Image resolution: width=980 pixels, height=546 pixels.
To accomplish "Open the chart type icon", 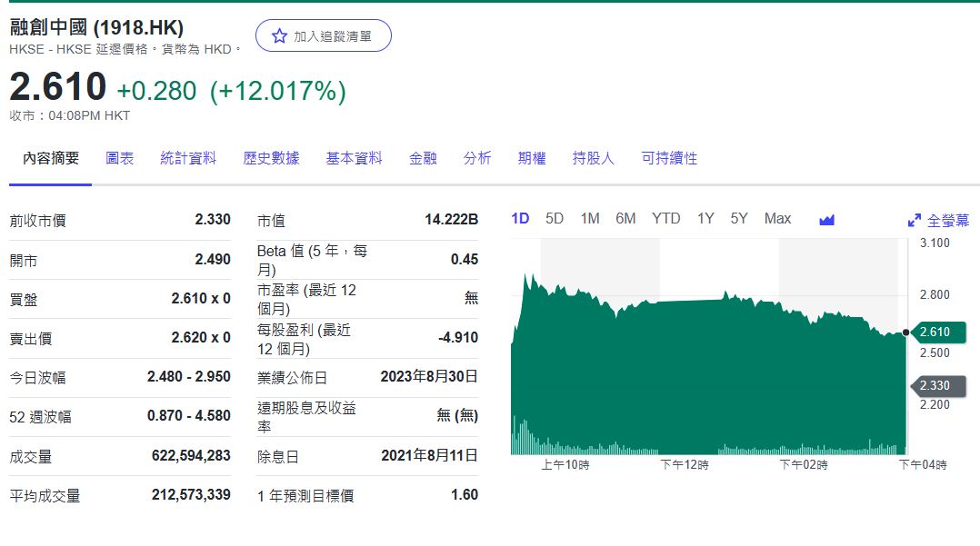I will click(x=826, y=219).
